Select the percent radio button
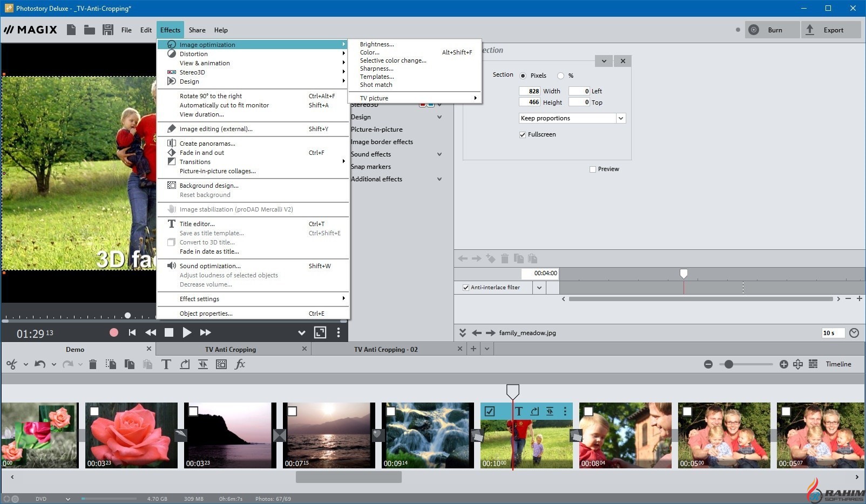 (560, 76)
